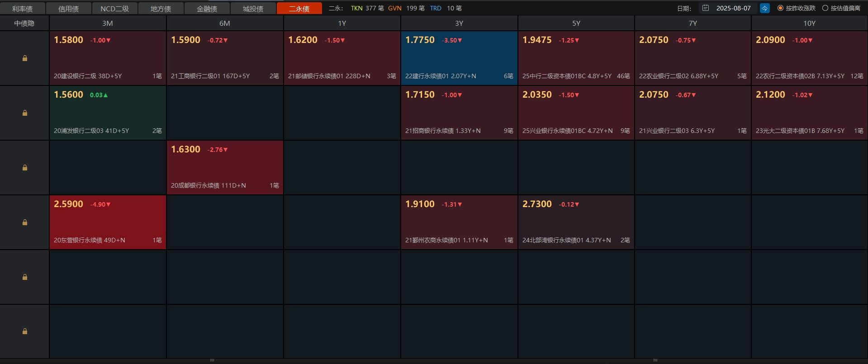
Task: Toggle lock icon beside 20东营银行永续债 row
Action: pyautogui.click(x=25, y=222)
